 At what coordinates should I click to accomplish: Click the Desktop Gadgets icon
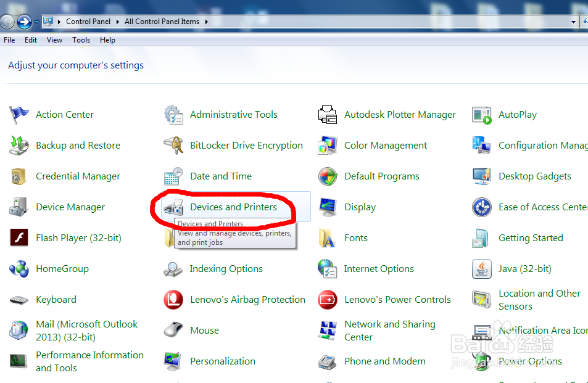(x=482, y=176)
